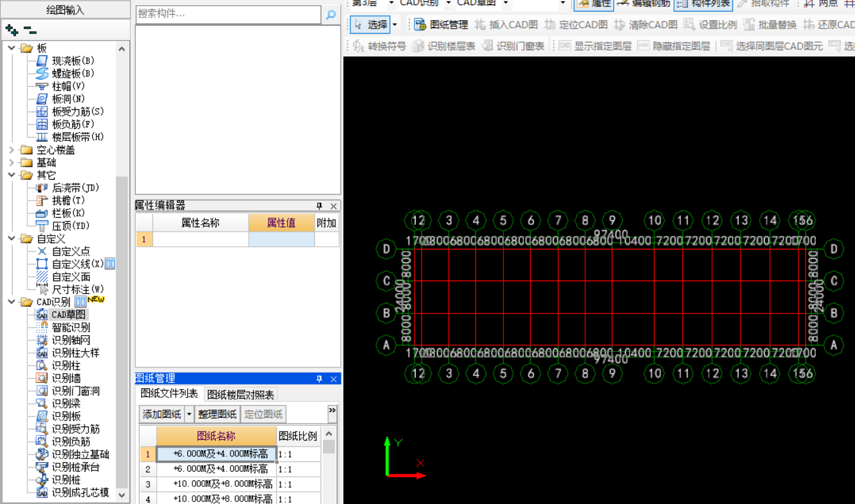This screenshot has height=504, width=855.
Task: Open dropdown arrow next to 选择
Action: tap(395, 25)
